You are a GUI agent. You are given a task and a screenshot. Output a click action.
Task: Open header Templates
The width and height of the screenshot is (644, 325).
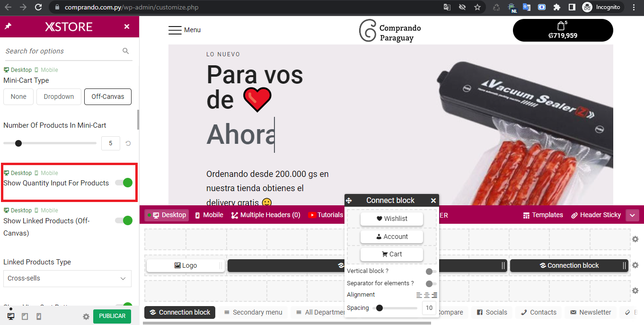coord(543,215)
